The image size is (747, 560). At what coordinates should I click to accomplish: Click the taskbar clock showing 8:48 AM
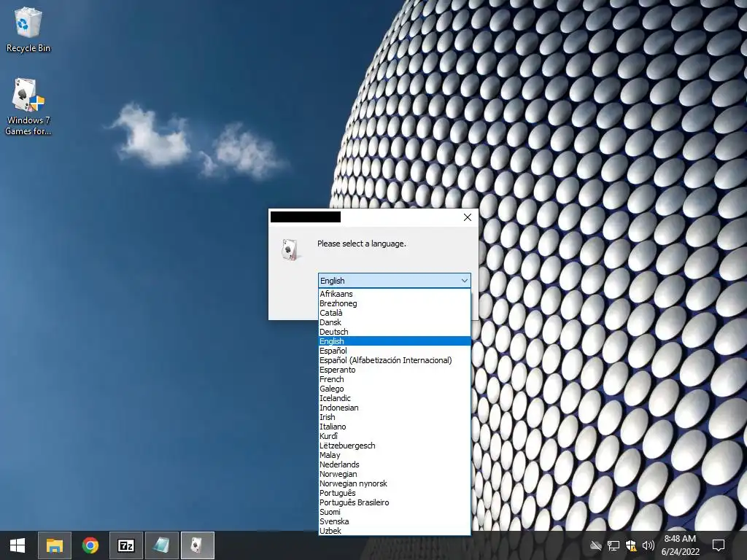tap(681, 545)
